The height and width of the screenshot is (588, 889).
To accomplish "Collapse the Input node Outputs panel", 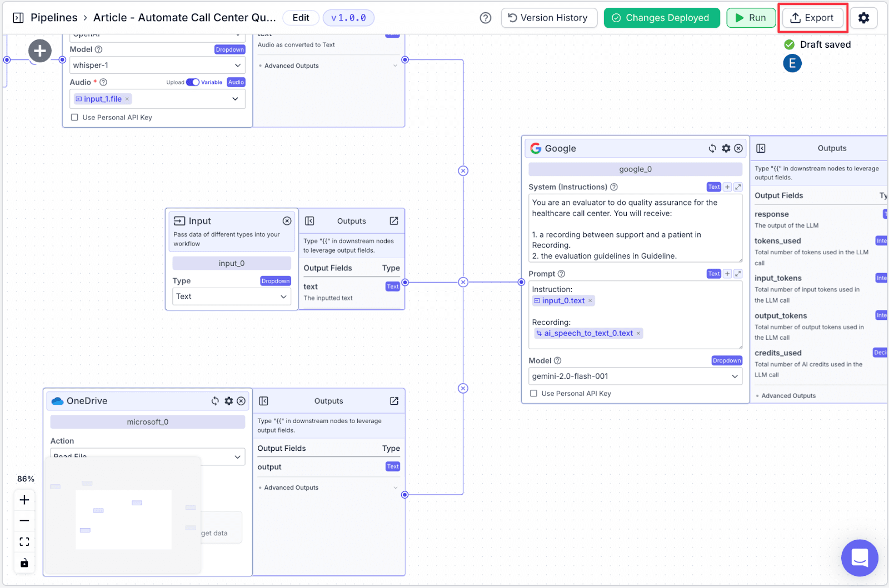I will 310,221.
